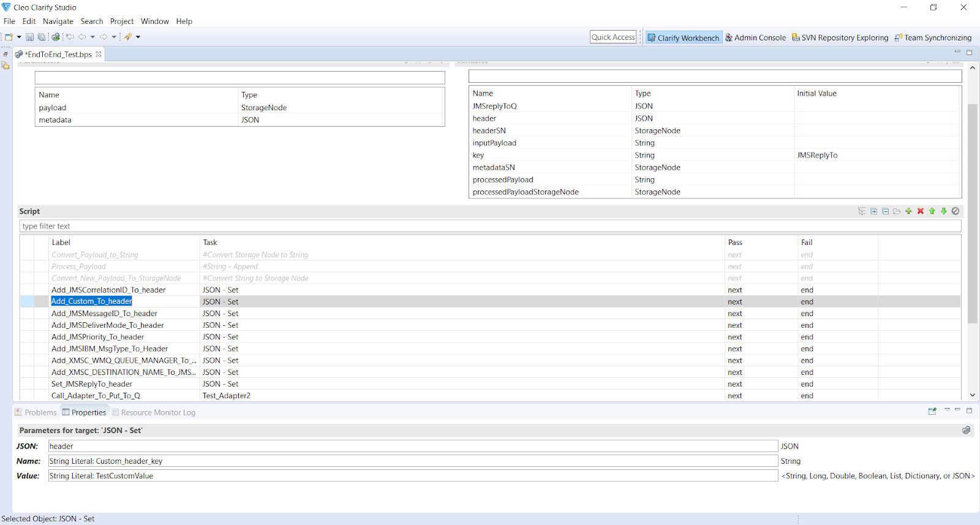Screen dimensions: 980x525
Task: Open the File menu
Action: coord(9,21)
